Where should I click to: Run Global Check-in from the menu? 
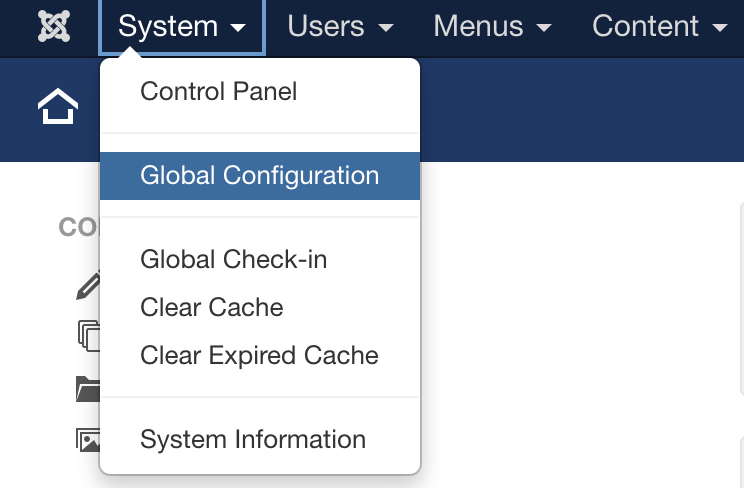click(x=233, y=260)
